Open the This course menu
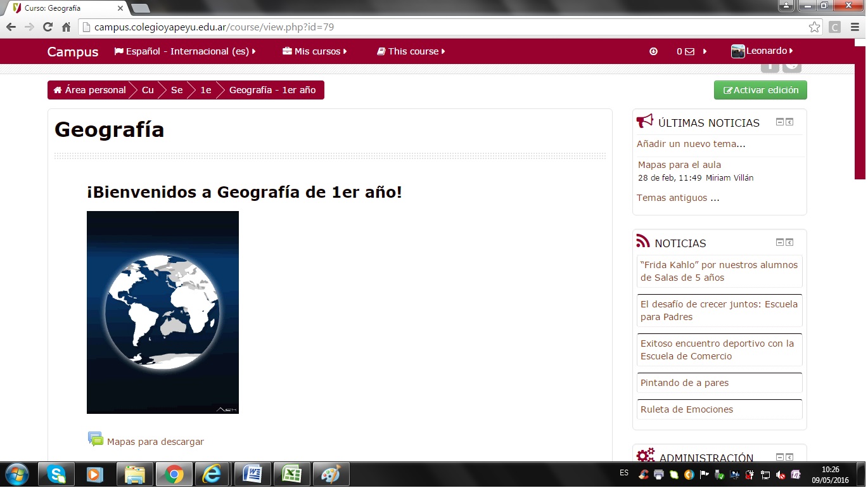Viewport: 868px width, 488px height. pyautogui.click(x=411, y=51)
